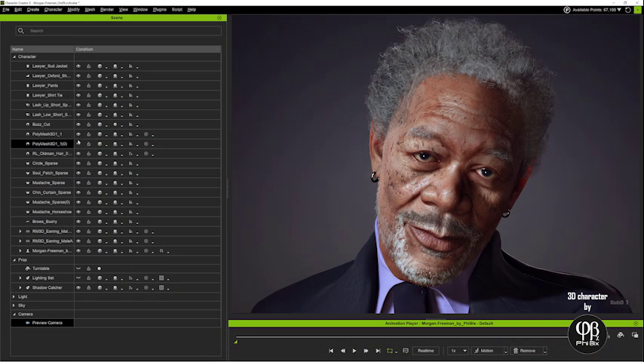Image resolution: width=644 pixels, height=362 pixels.
Task: Open the Modify menu
Action: coord(73,10)
